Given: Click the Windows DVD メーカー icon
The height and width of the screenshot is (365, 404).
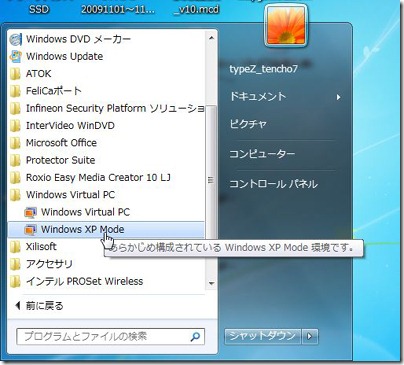Looking at the screenshot, I should pos(15,39).
